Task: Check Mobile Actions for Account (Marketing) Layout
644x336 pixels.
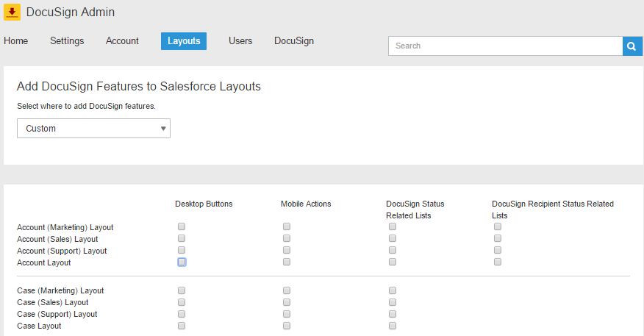Action: pyautogui.click(x=287, y=226)
